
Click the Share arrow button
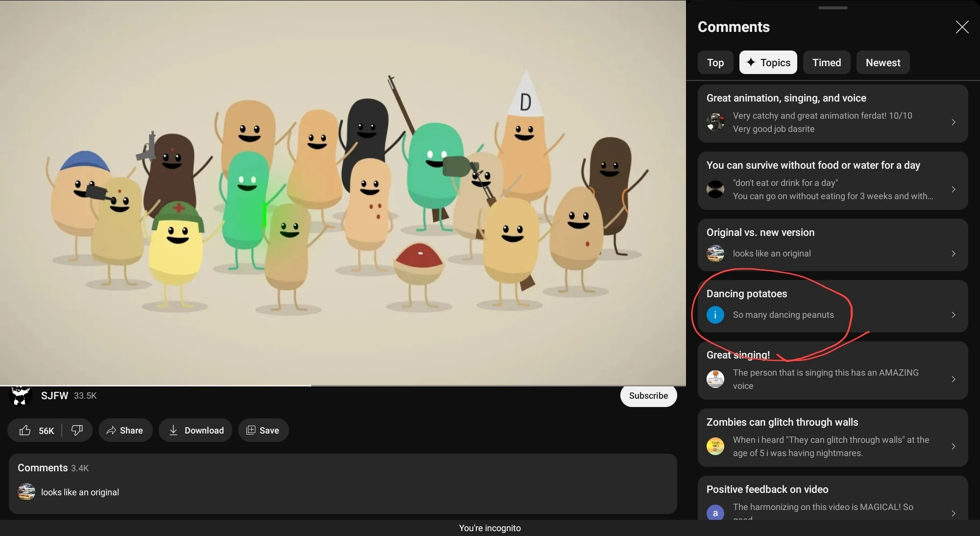125,431
